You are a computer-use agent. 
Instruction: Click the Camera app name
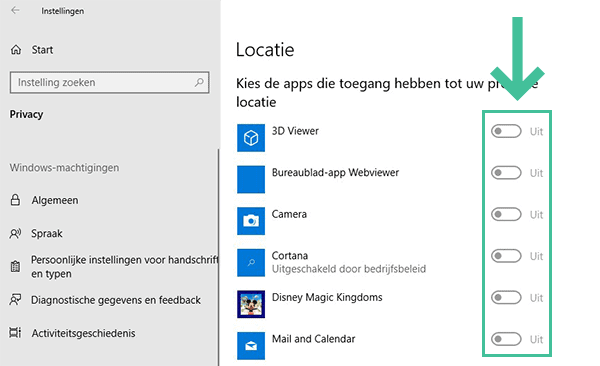click(289, 214)
